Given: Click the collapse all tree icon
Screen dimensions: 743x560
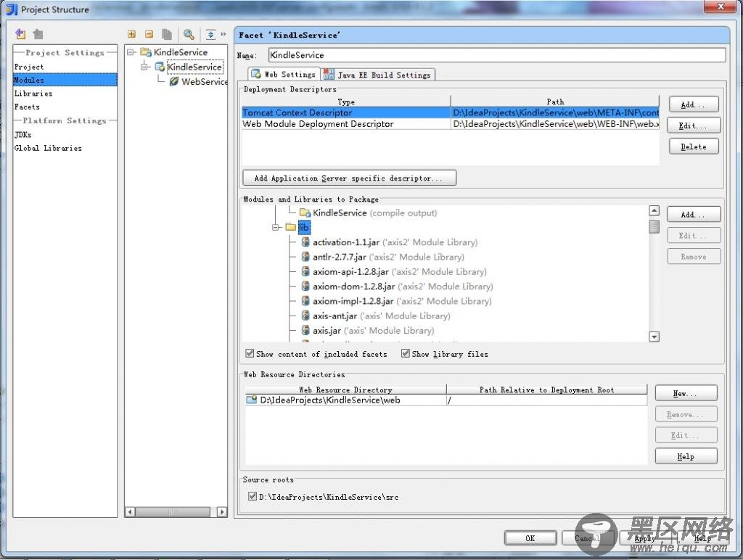Looking at the screenshot, I should point(149,34).
